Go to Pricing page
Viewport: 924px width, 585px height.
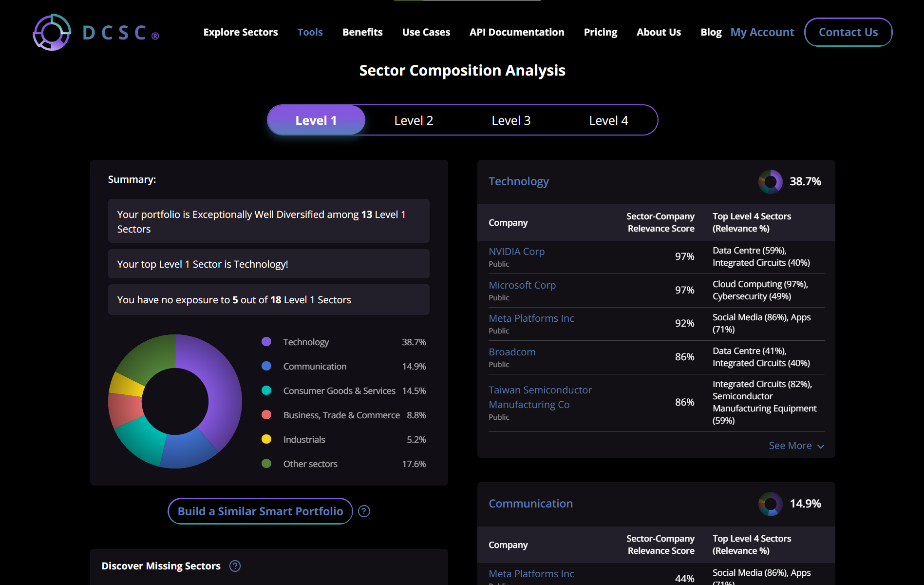click(x=601, y=32)
